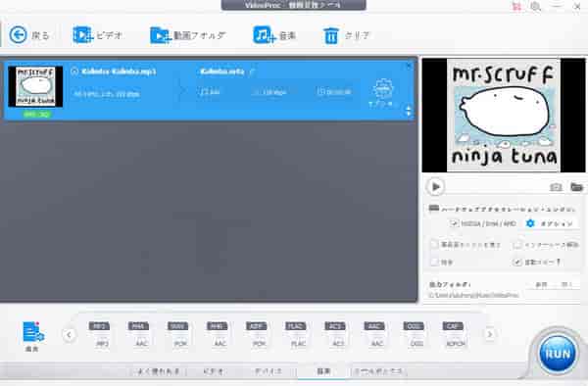Choose the WAV output format preset
The height and width of the screenshot is (386, 588).
[178, 335]
